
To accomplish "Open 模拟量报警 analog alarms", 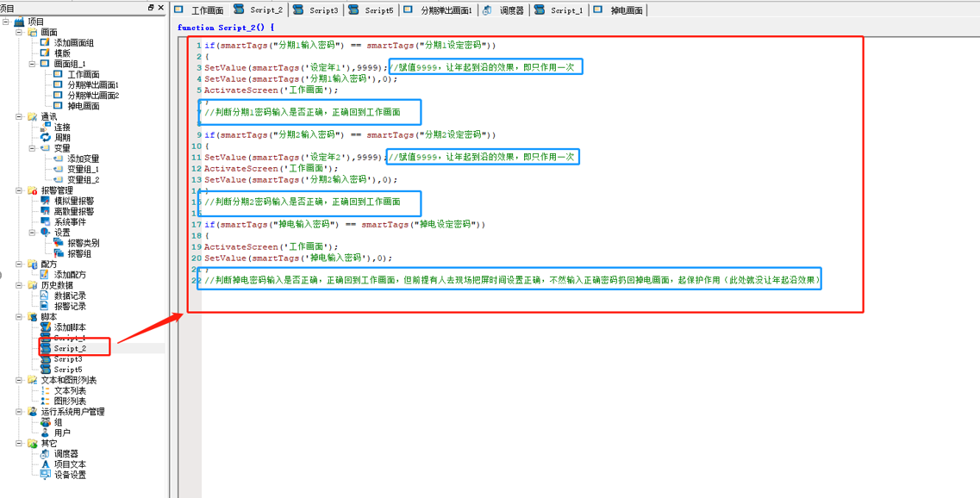I will click(74, 201).
